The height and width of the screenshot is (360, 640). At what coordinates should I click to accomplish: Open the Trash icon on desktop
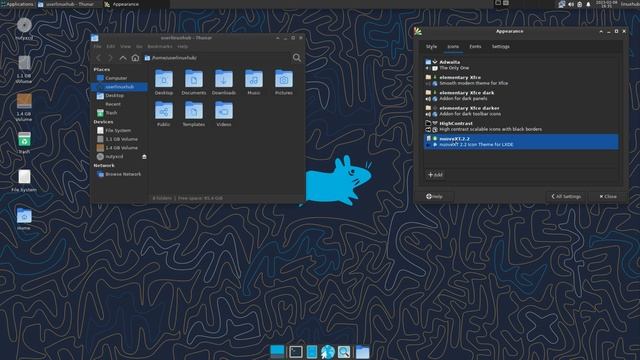click(24, 142)
